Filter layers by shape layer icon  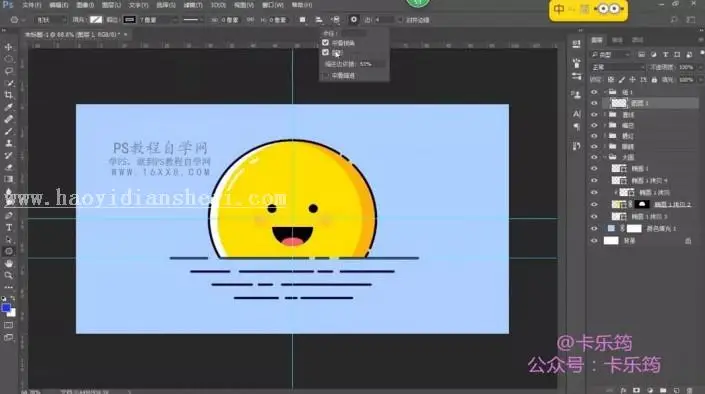pos(677,55)
